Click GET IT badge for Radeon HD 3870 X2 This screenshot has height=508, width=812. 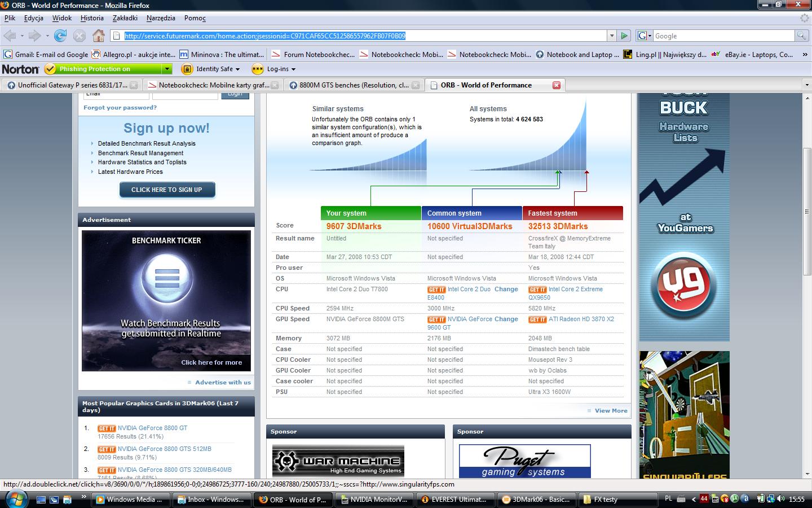[537, 319]
